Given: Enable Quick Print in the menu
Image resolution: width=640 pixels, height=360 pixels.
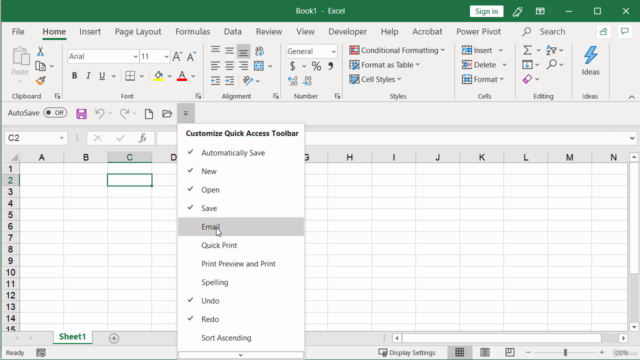Looking at the screenshot, I should click(241, 245).
